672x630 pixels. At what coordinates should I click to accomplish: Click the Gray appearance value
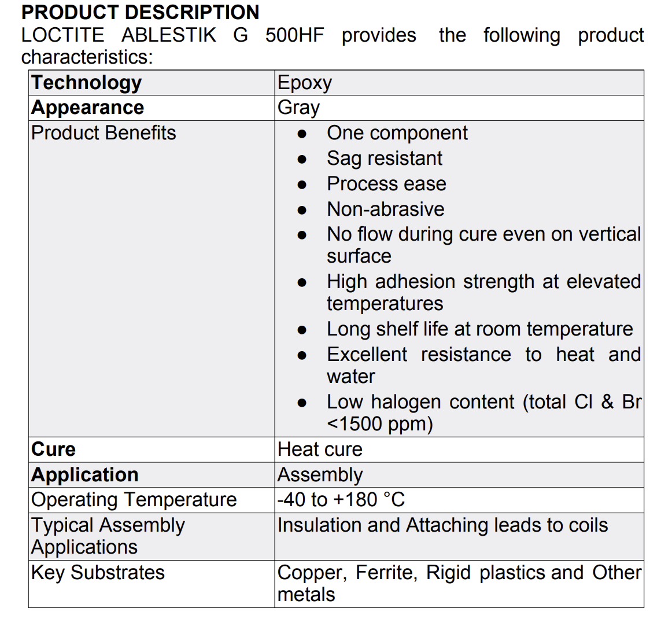coord(299,108)
